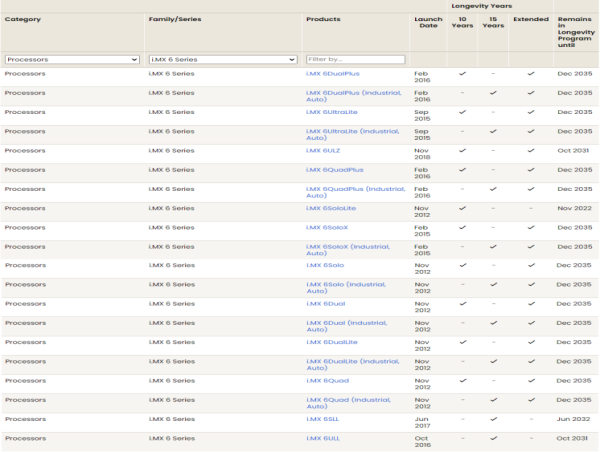Image resolution: width=600 pixels, height=452 pixels.
Task: Open the i.MX 6Solo product link
Action: (x=325, y=265)
